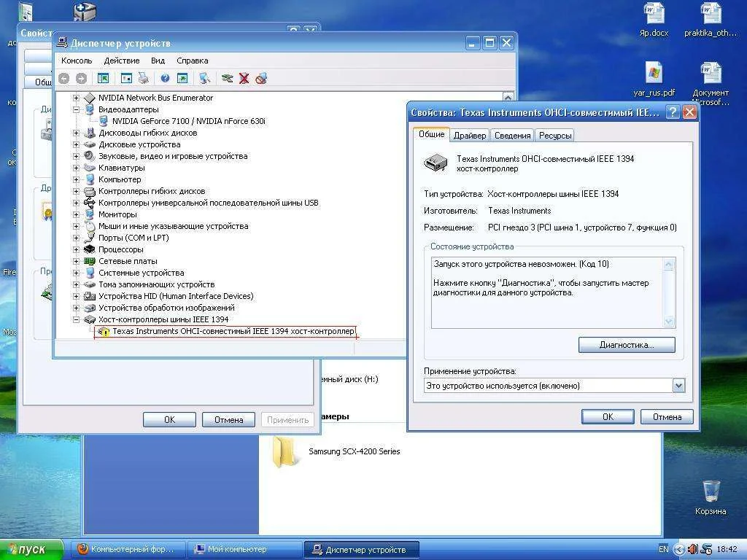This screenshot has width=747, height=560.
Task: Open the Корзина recycle bin icon
Action: [711, 497]
